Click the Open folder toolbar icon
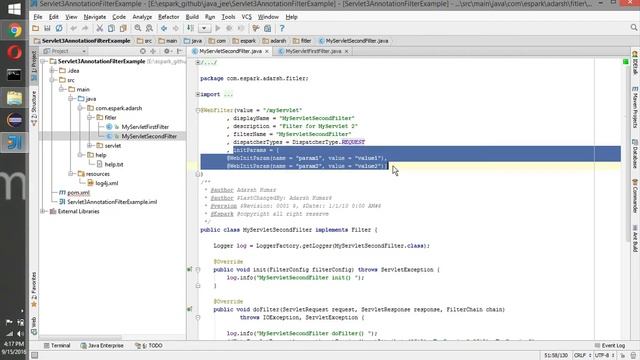This screenshot has width=640, height=360. [x=36, y=28]
